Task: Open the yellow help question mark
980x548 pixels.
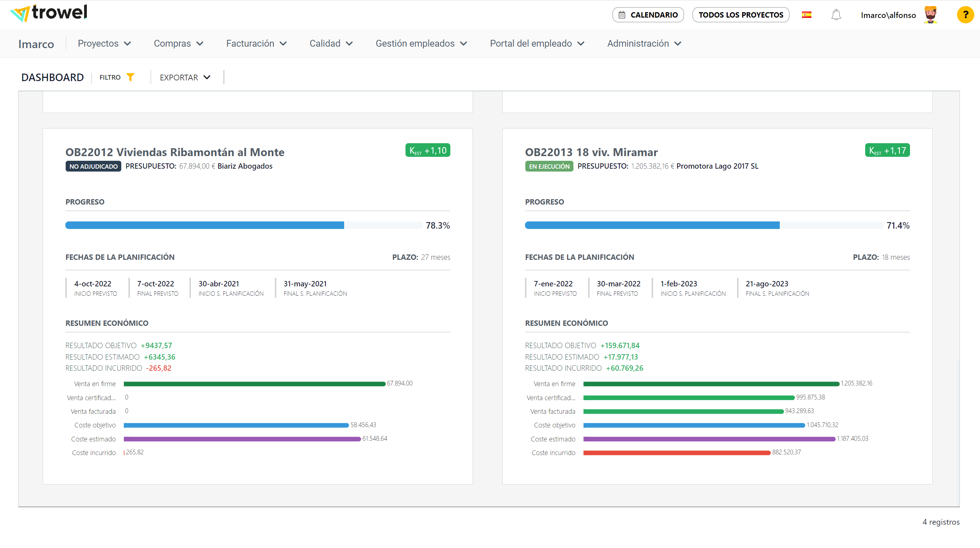Action: [x=965, y=15]
